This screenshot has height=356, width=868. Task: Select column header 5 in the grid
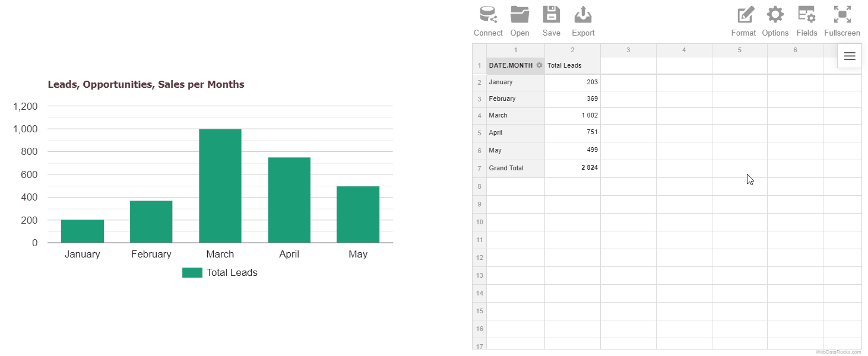point(740,50)
